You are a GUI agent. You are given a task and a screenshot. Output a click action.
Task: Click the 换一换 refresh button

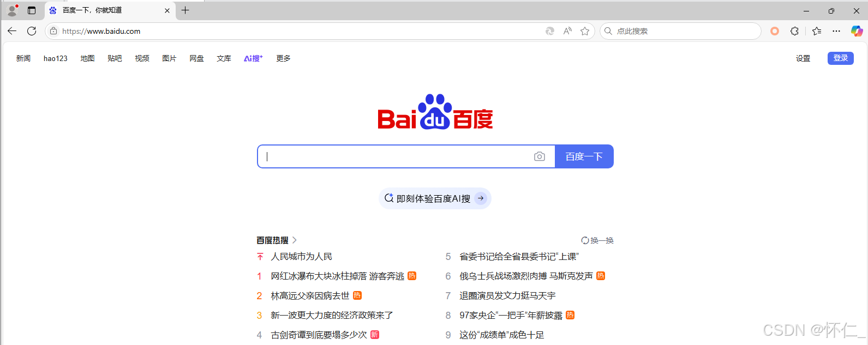[x=597, y=240]
